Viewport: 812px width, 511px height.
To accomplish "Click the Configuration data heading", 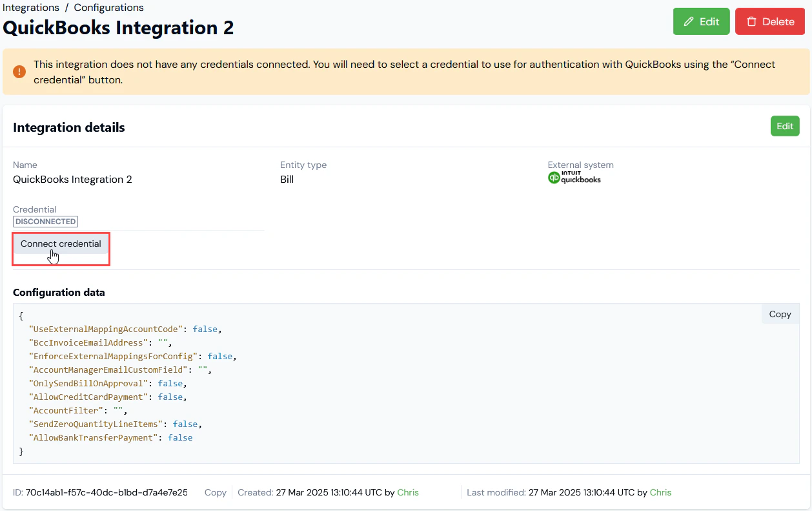I will [59, 292].
